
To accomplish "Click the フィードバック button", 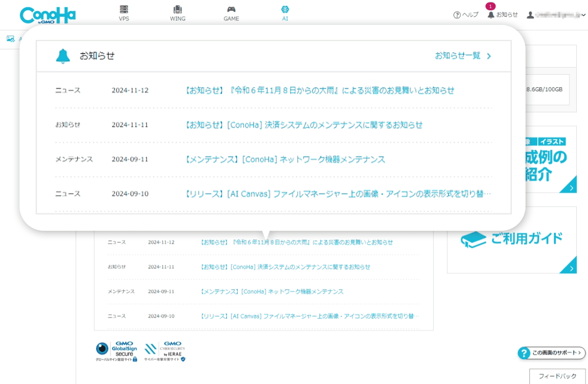I will [x=557, y=376].
